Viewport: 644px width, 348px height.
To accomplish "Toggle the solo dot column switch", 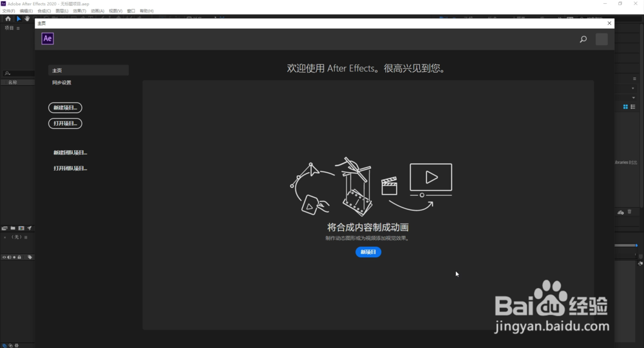I will click(x=14, y=257).
